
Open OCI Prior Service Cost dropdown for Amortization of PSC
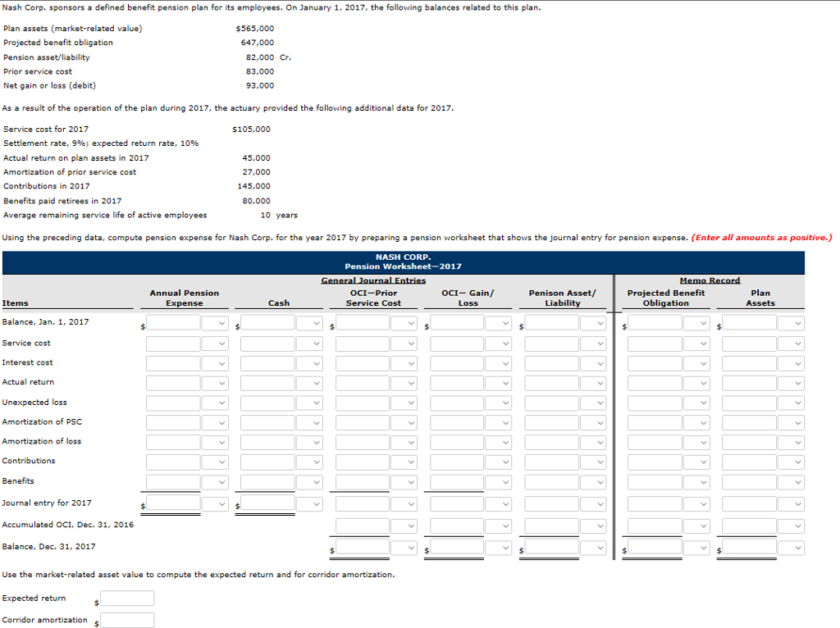(404, 423)
